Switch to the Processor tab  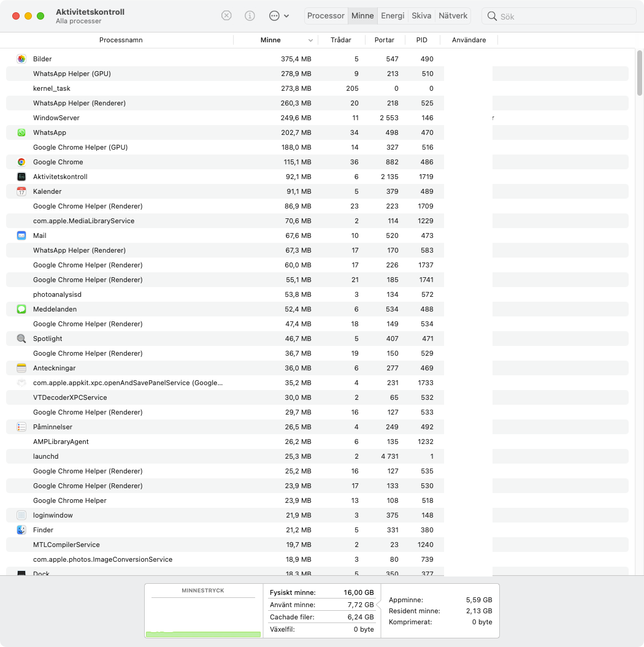[326, 16]
